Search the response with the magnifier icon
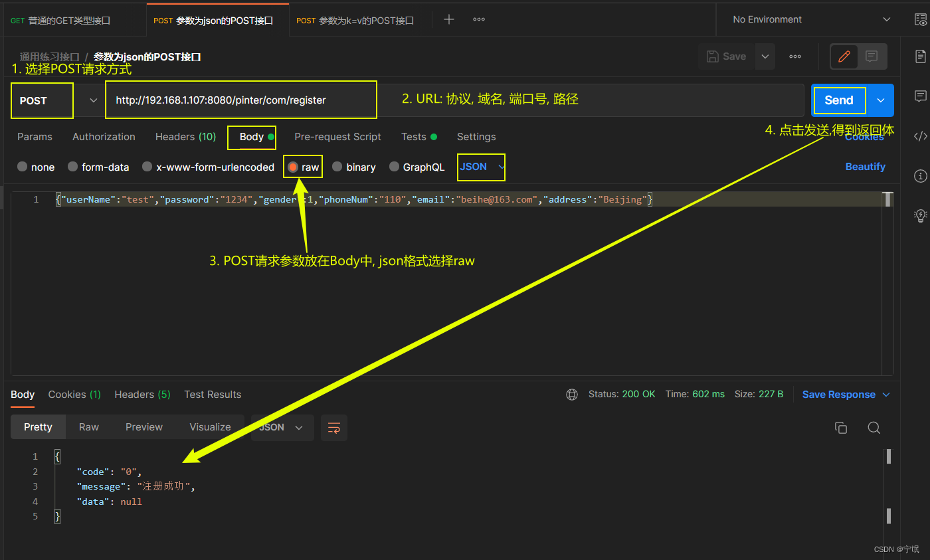 point(874,428)
